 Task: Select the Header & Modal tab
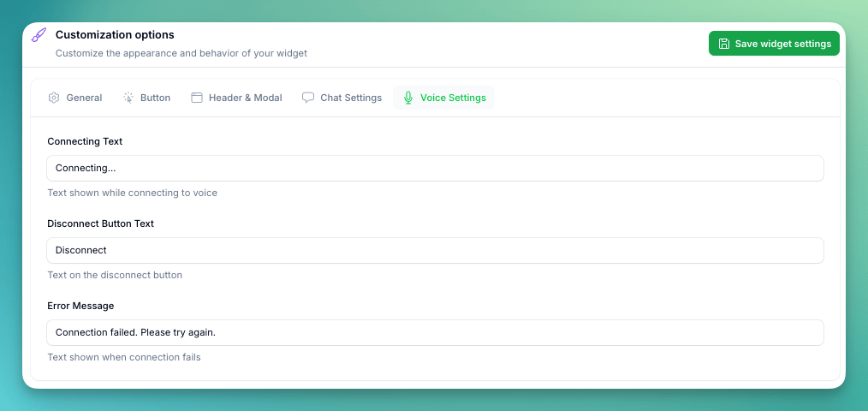236,98
